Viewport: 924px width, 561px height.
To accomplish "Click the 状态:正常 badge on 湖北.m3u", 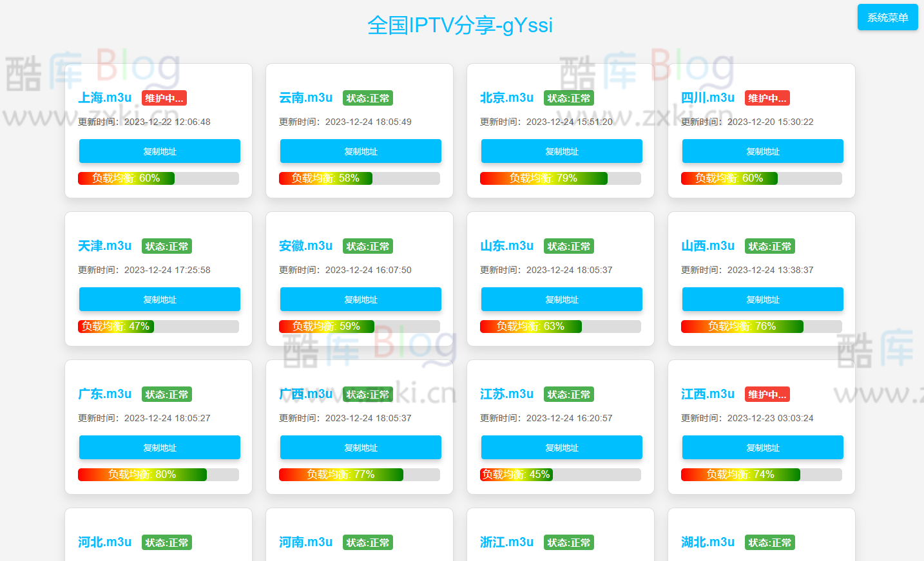I will (770, 542).
